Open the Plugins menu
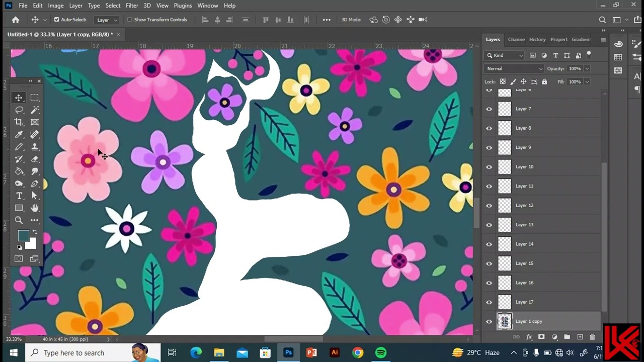This screenshot has height=362, width=644. (x=183, y=6)
